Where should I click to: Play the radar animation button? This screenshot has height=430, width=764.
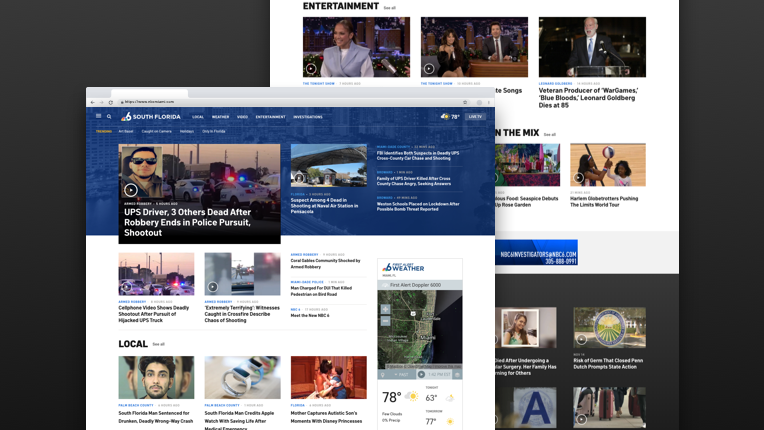(421, 374)
